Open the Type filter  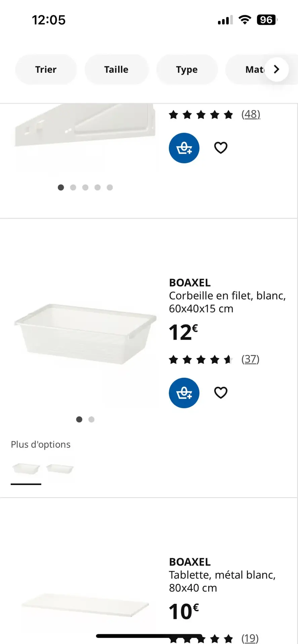click(187, 69)
